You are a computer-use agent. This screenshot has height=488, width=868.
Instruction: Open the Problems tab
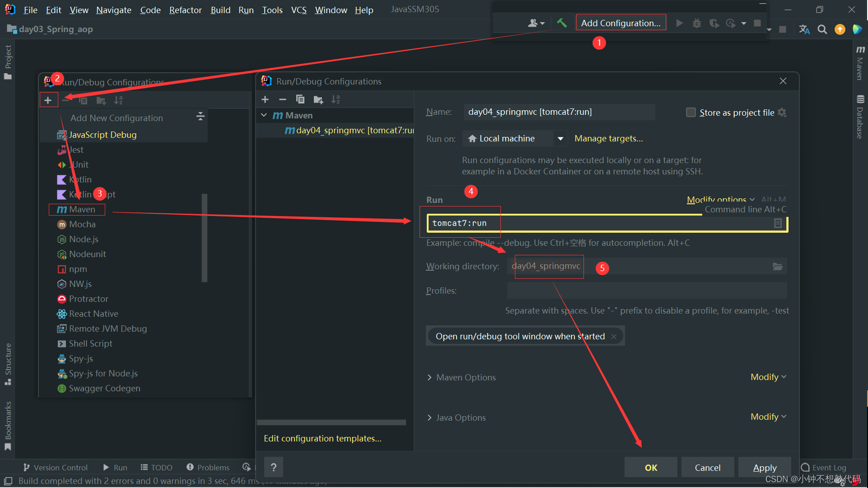208,467
